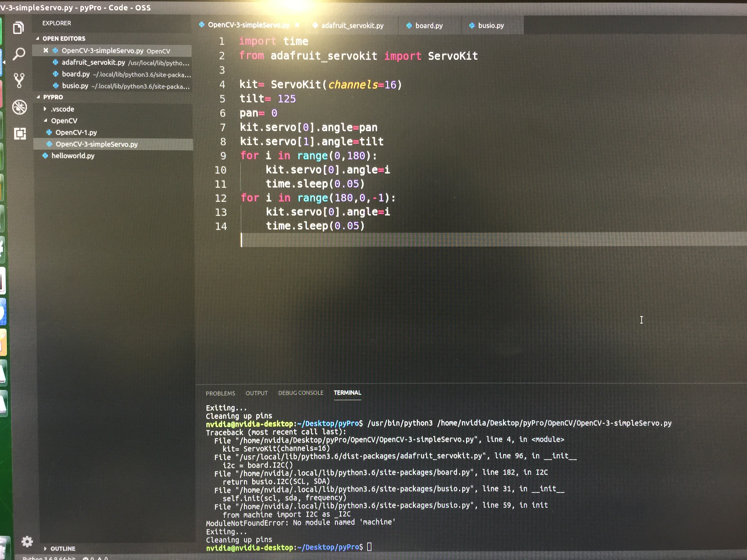
Task: Open the Debug view icon
Action: click(x=20, y=107)
